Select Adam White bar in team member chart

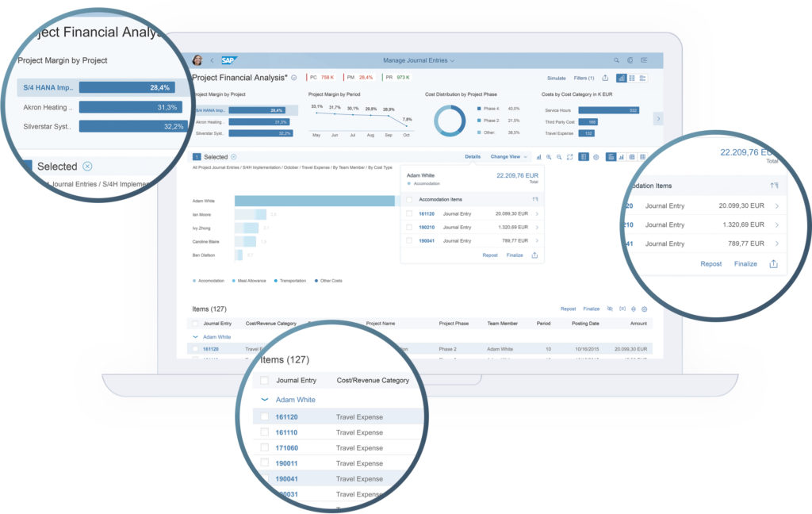(314, 201)
